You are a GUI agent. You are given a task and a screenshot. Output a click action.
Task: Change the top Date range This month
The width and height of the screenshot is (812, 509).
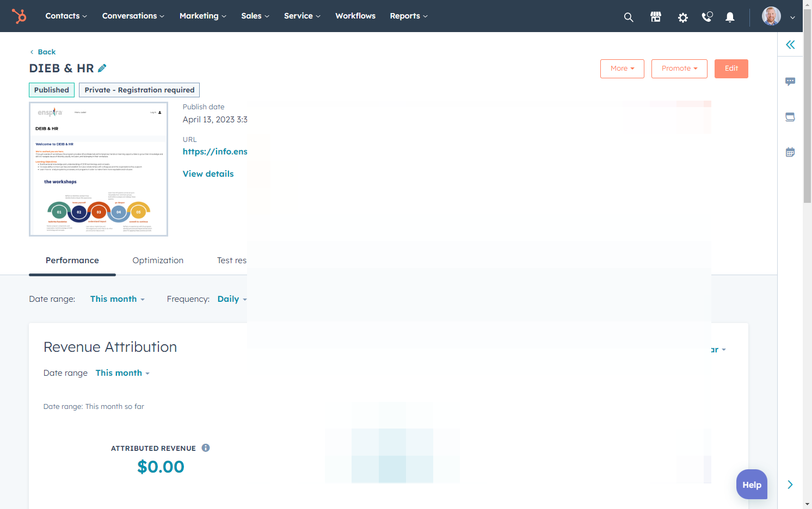tap(118, 299)
